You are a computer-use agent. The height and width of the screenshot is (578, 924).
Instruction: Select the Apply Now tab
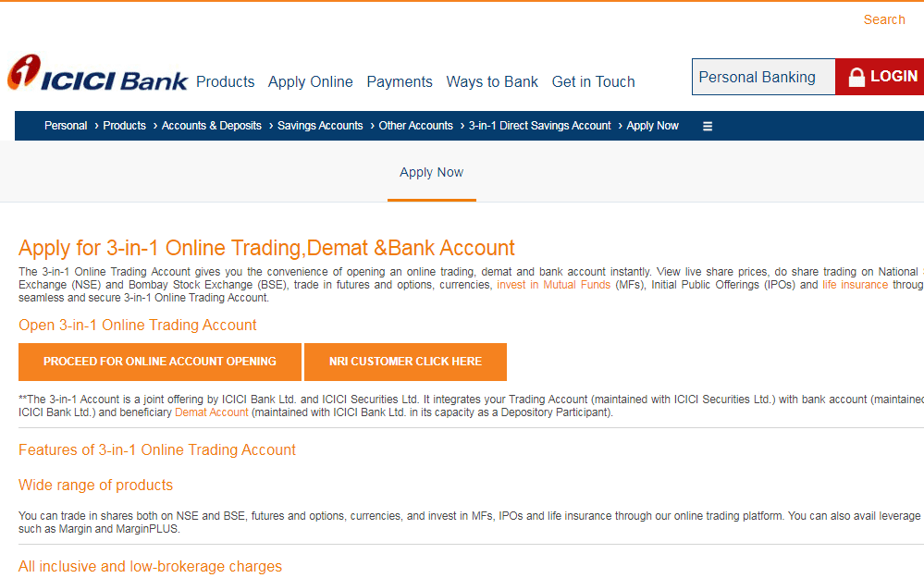coord(431,172)
